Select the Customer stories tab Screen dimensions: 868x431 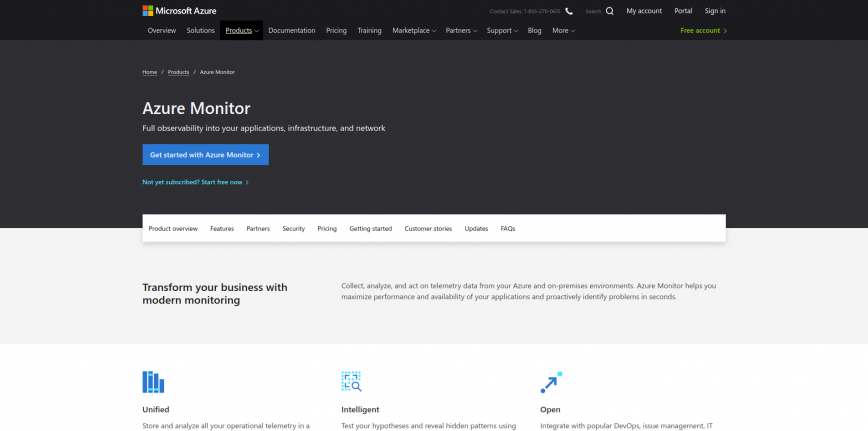428,229
